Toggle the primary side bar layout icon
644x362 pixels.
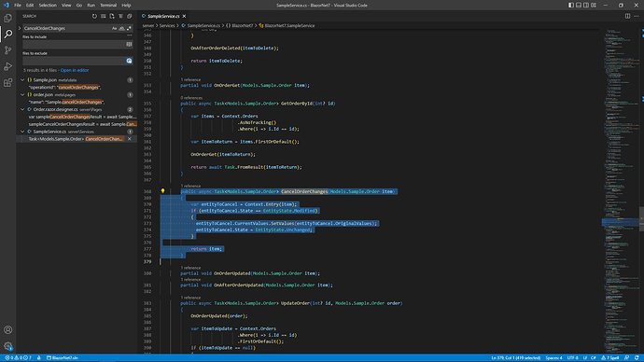click(x=571, y=6)
